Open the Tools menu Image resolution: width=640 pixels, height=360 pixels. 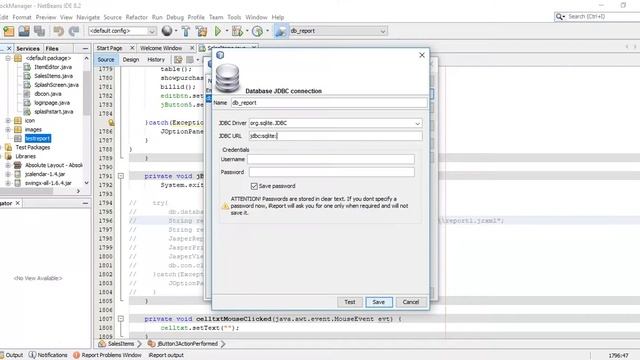click(x=234, y=17)
